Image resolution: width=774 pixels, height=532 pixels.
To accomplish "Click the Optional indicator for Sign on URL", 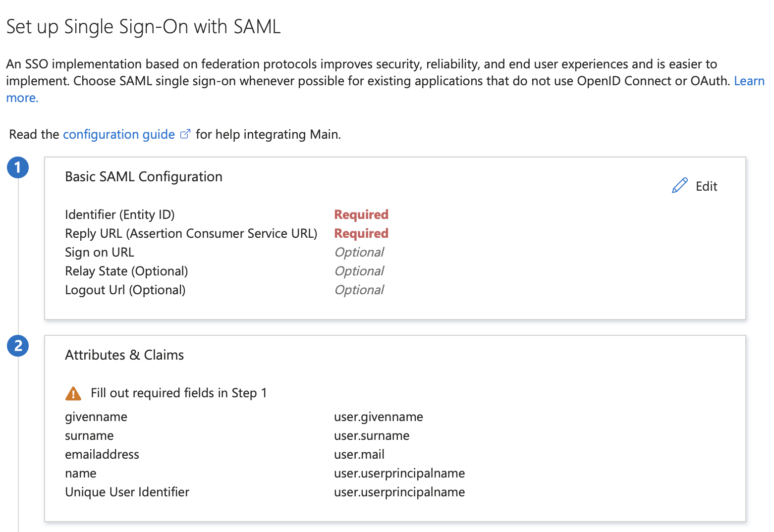I will click(359, 252).
